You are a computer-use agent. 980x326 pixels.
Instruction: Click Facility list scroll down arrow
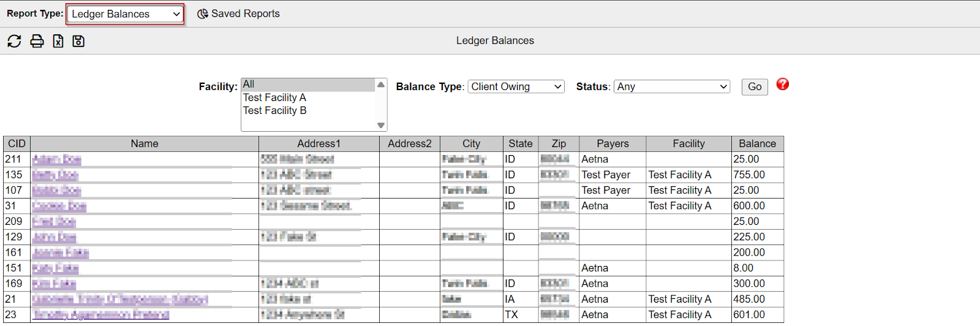click(x=381, y=126)
